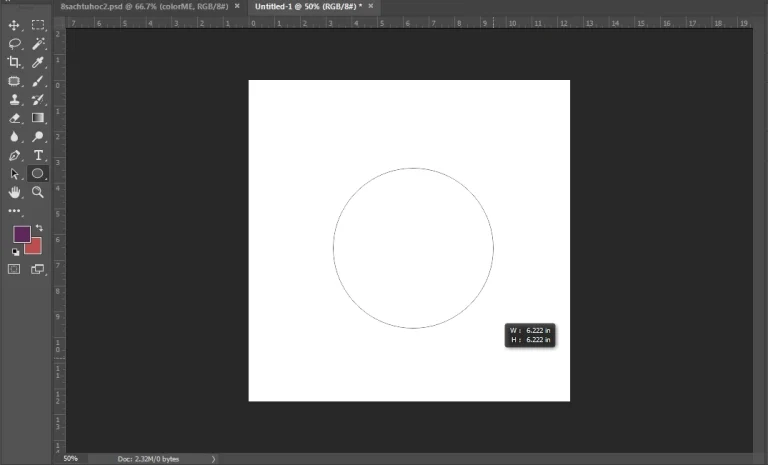Select the Pen tool

click(14, 155)
